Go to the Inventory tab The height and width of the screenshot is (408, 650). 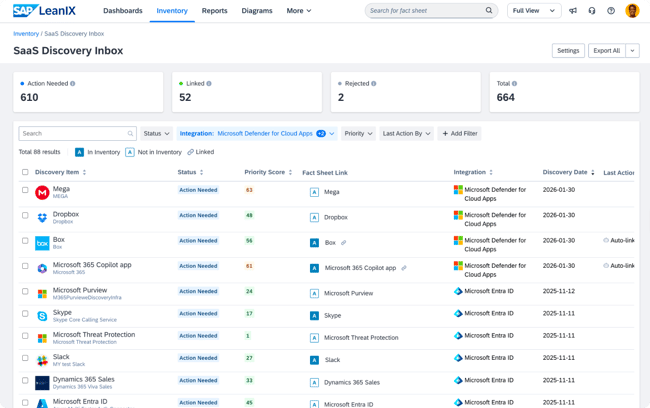[172, 11]
